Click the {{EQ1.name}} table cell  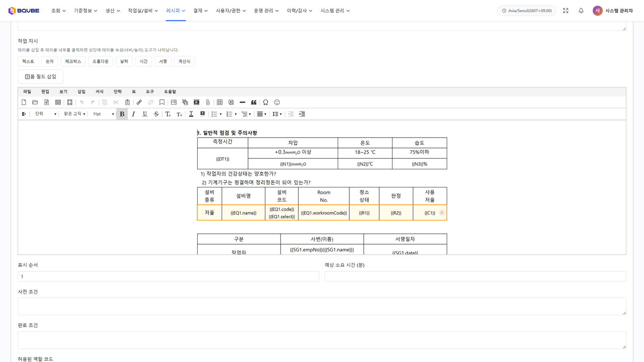[244, 213]
